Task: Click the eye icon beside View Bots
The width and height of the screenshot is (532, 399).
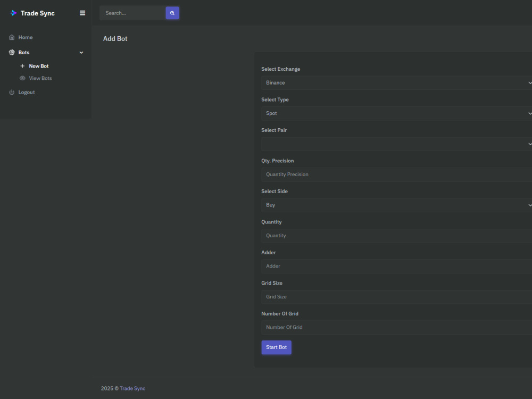Action: pyautogui.click(x=22, y=78)
